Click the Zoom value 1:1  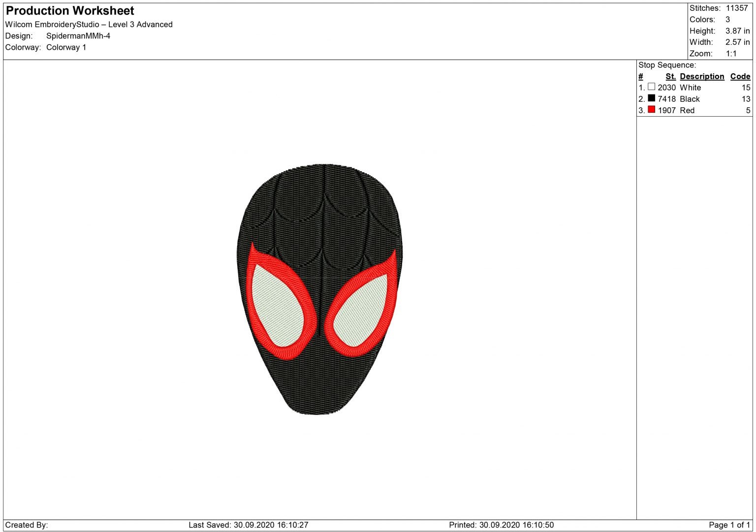click(731, 53)
